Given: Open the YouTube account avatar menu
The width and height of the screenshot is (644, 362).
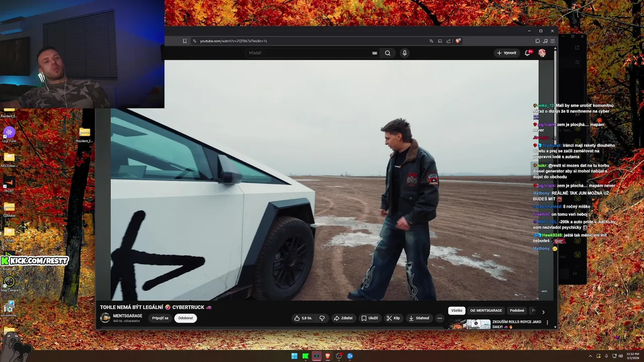Looking at the screenshot, I should coord(542,53).
